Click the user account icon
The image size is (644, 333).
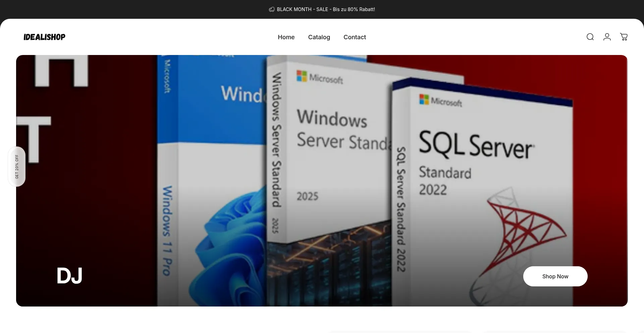pyautogui.click(x=607, y=37)
